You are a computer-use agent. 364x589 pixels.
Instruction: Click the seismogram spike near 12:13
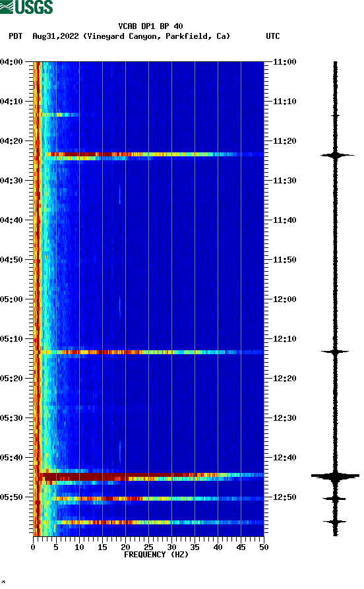(335, 352)
